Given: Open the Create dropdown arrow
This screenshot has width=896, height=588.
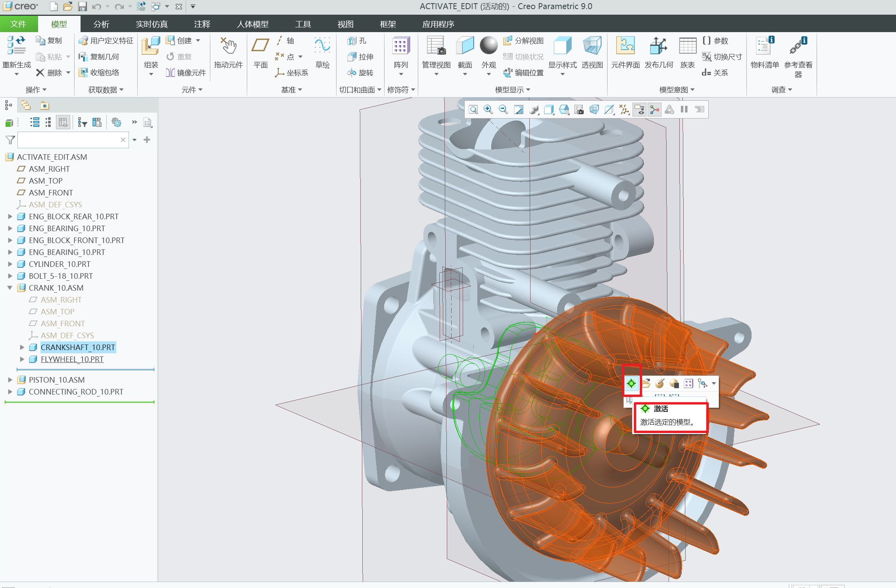Looking at the screenshot, I should [198, 40].
